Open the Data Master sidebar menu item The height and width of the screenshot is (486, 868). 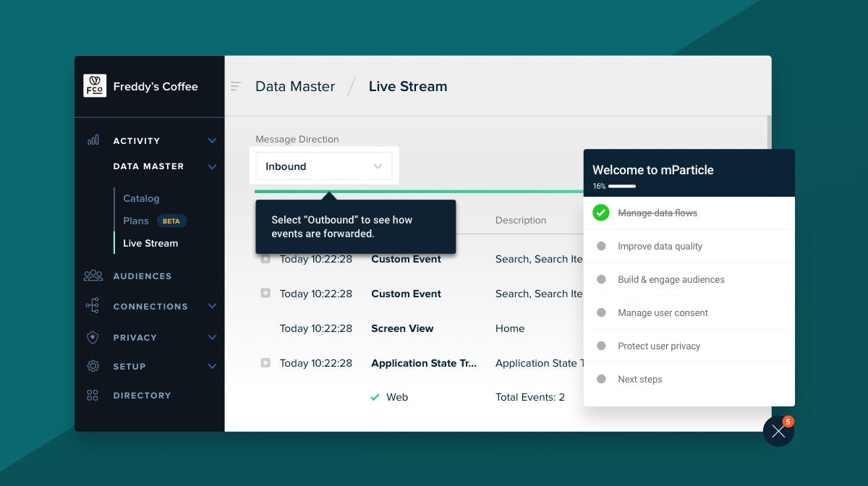(x=150, y=166)
